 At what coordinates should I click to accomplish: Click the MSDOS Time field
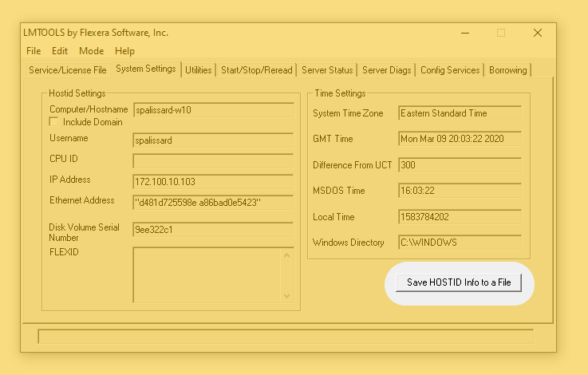[460, 191]
